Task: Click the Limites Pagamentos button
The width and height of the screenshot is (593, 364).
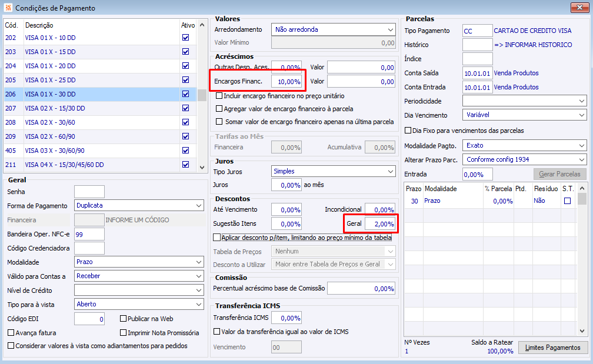Action: click(x=552, y=348)
